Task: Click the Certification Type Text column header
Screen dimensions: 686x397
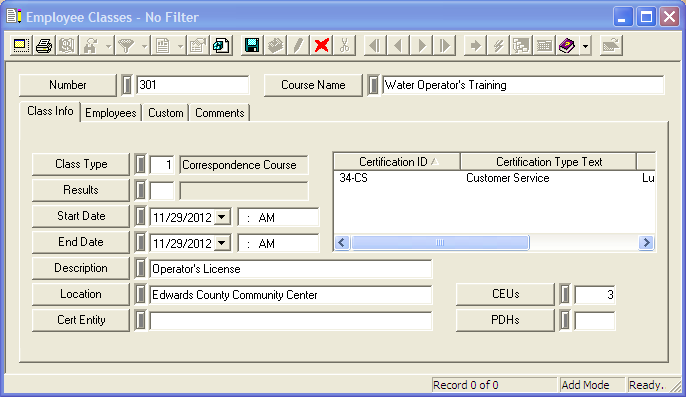Action: click(549, 162)
